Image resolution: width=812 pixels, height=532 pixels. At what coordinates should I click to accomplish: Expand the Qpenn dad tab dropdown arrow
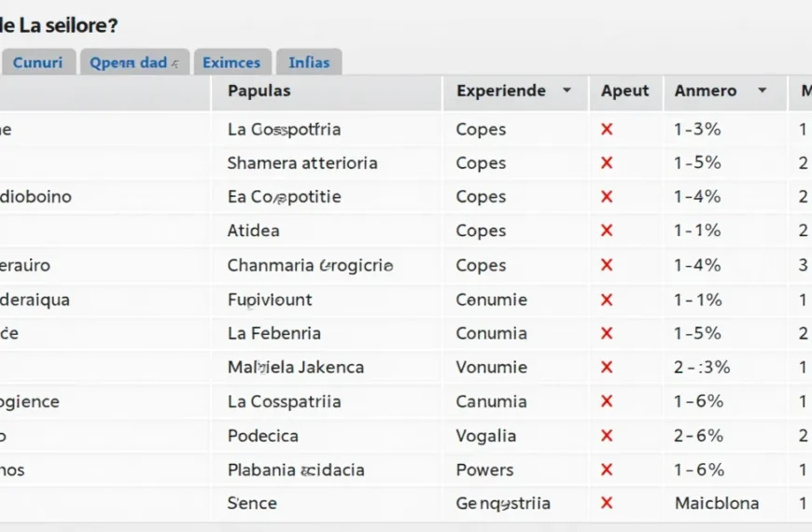tap(175, 63)
